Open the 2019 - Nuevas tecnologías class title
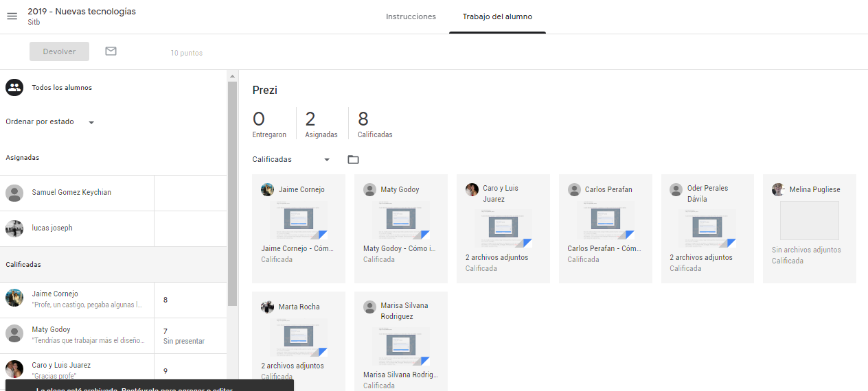Viewport: 868px width, 391px height. 82,12
